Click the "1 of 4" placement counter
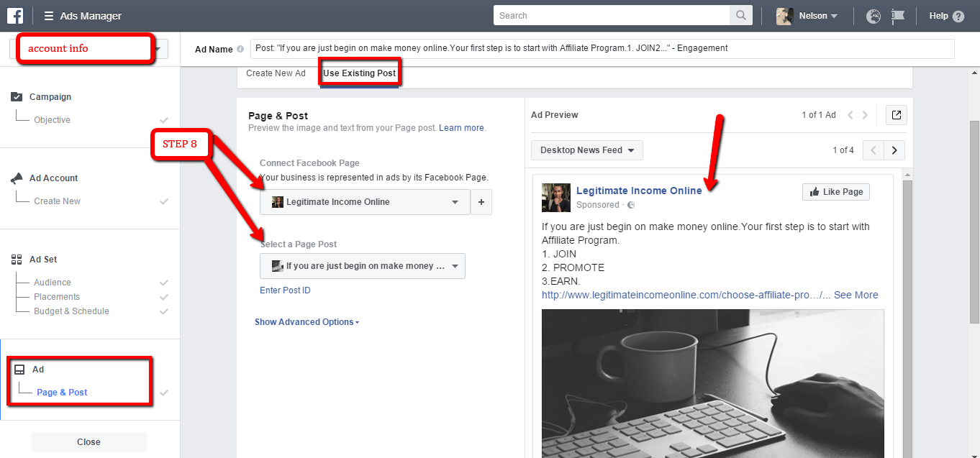The image size is (980, 458). tap(843, 150)
